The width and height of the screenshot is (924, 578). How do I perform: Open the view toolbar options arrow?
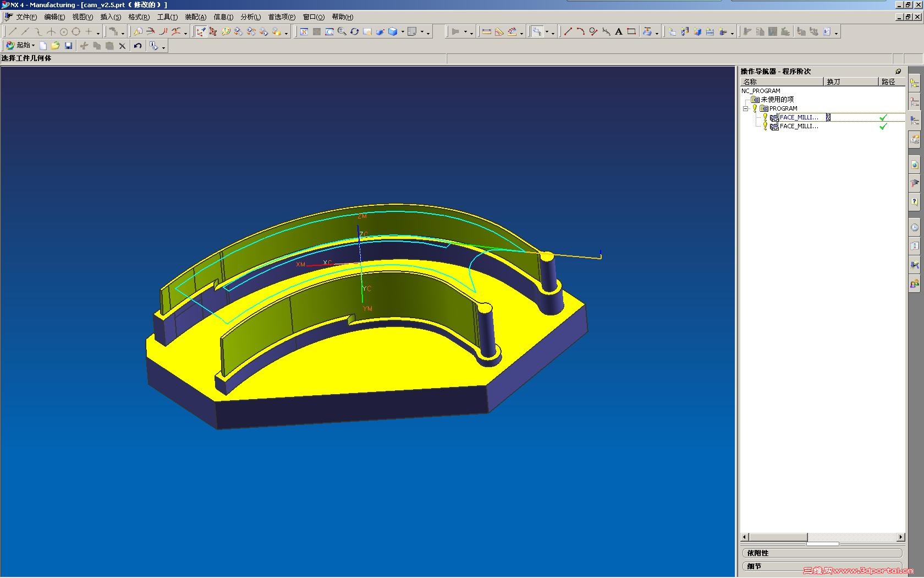pos(428,33)
